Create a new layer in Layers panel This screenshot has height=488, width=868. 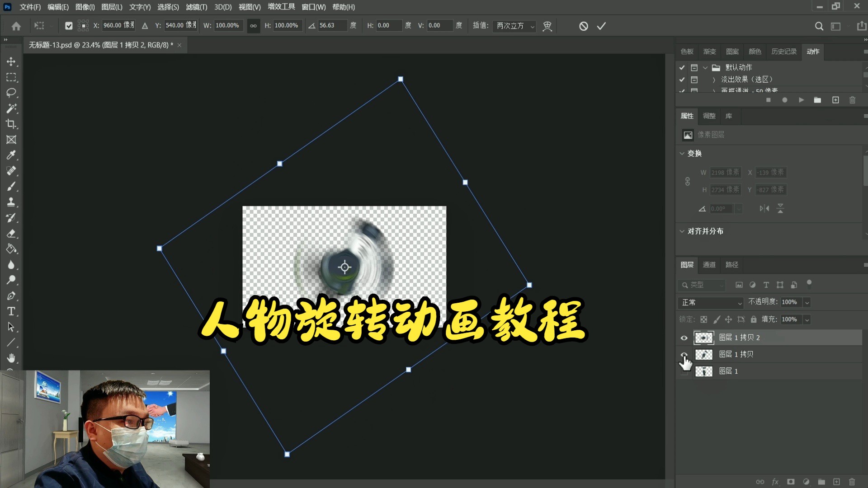point(836,482)
